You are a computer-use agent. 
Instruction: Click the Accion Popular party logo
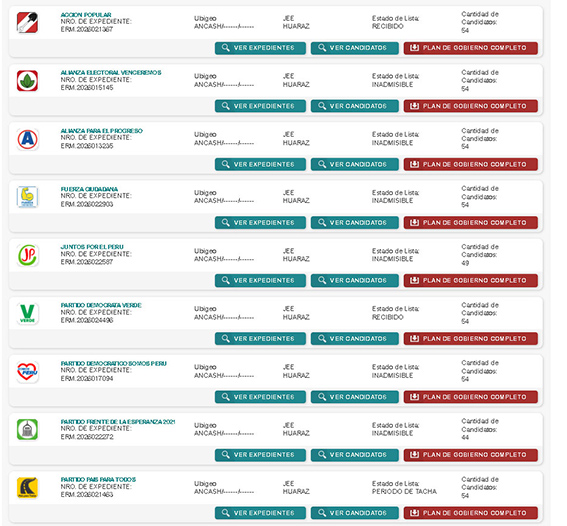click(x=27, y=22)
